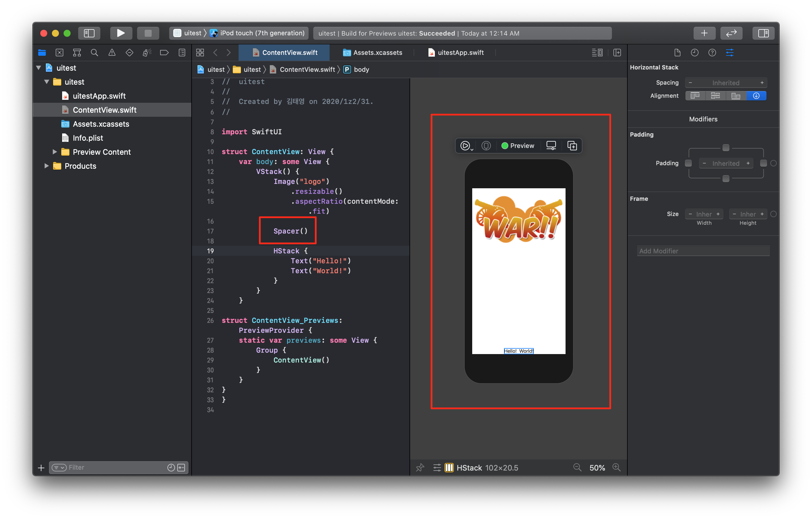Show the Quick Help inspector

coord(712,53)
